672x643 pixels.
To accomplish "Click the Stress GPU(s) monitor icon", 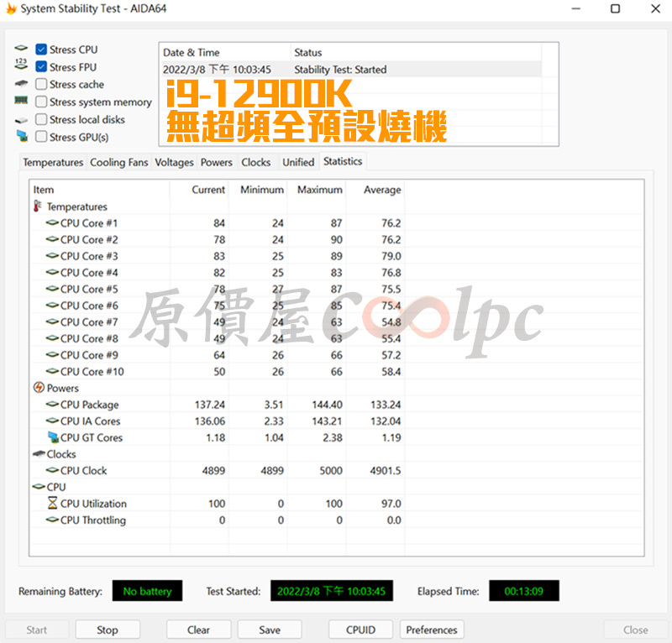I will tap(22, 136).
